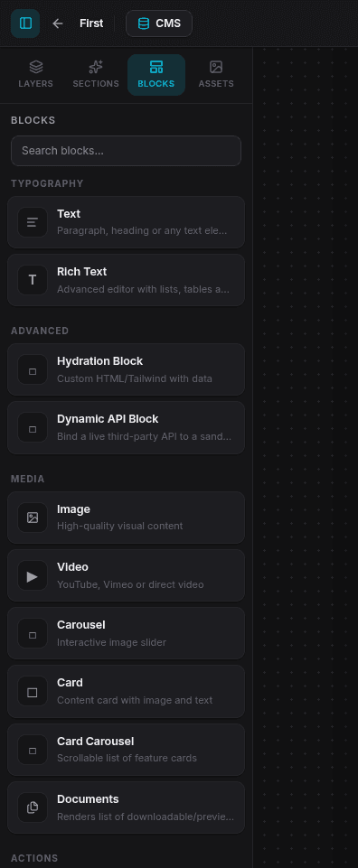This screenshot has height=868, width=358.
Task: Click 'High-quality visual content' description
Action: point(119,526)
